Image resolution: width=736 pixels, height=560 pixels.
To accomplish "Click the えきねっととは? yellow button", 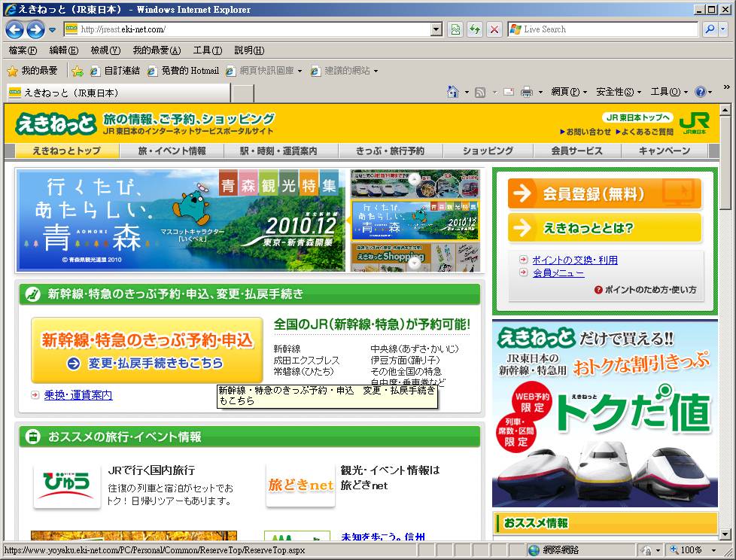I will pos(604,227).
